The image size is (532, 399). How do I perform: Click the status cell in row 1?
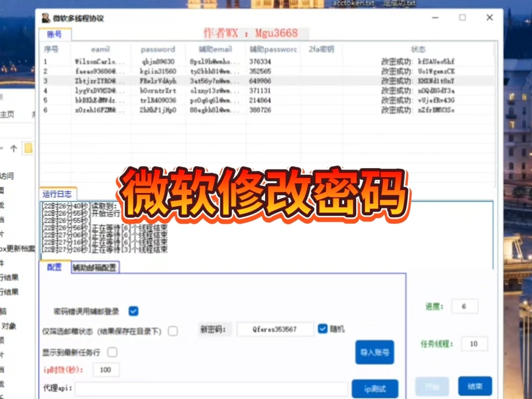418,62
